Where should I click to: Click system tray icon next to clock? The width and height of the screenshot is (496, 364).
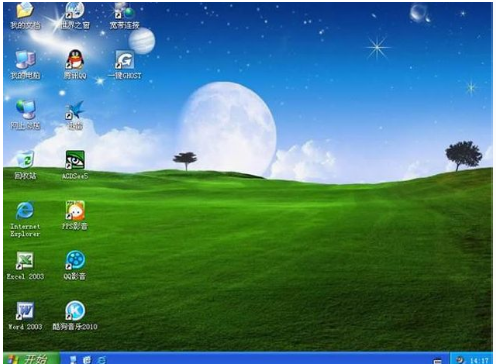[x=461, y=360]
